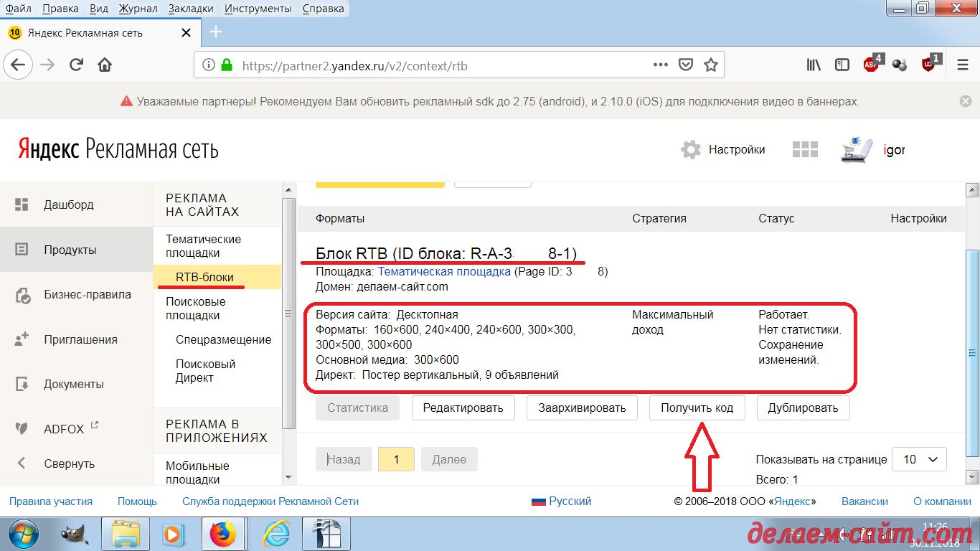Image resolution: width=980 pixels, height=551 pixels.
Task: Open the settings gear icon
Action: coord(691,150)
